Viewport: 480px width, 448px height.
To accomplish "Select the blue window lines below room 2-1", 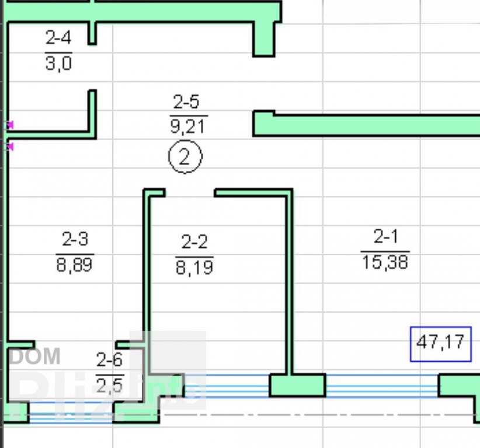I will (x=381, y=386).
